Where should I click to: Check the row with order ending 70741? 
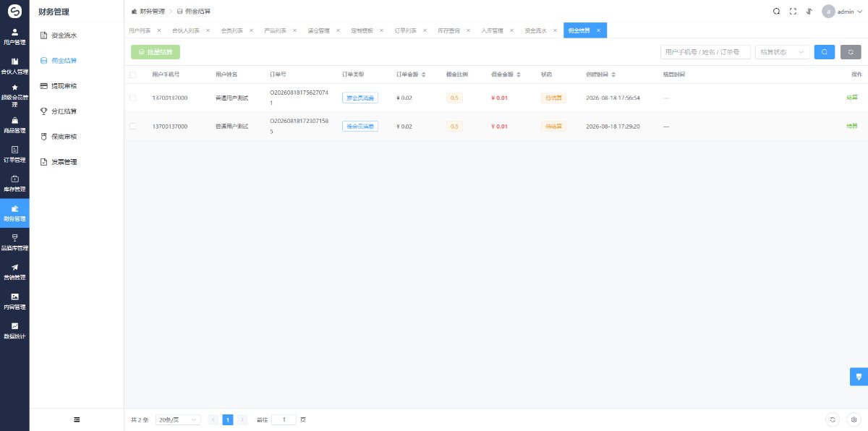point(132,98)
